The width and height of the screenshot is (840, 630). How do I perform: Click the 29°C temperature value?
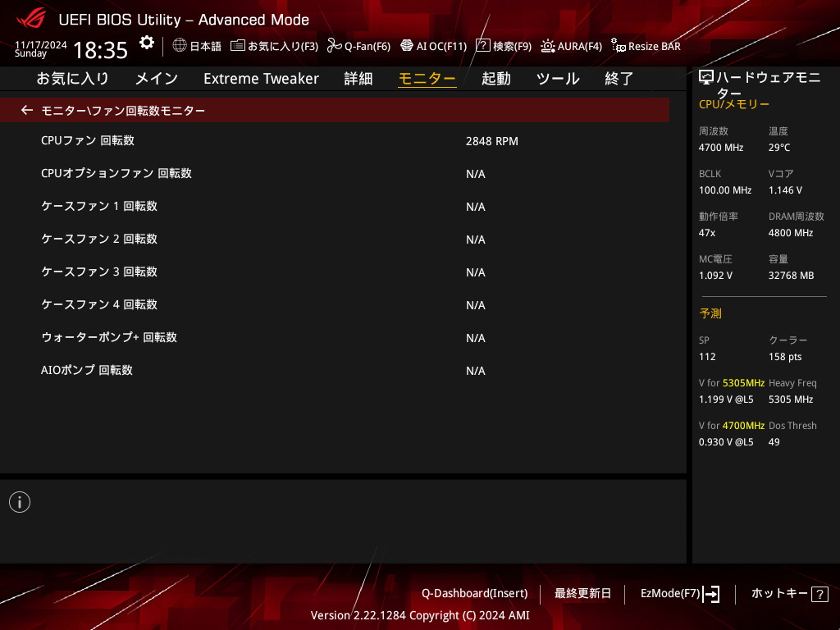779,148
